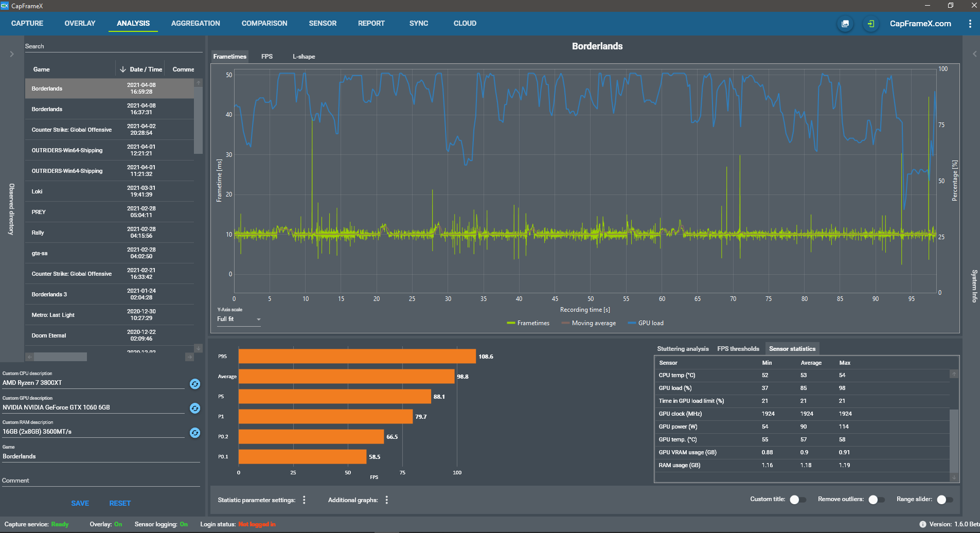
Task: Toggle the Remove outliers switch
Action: [876, 500]
